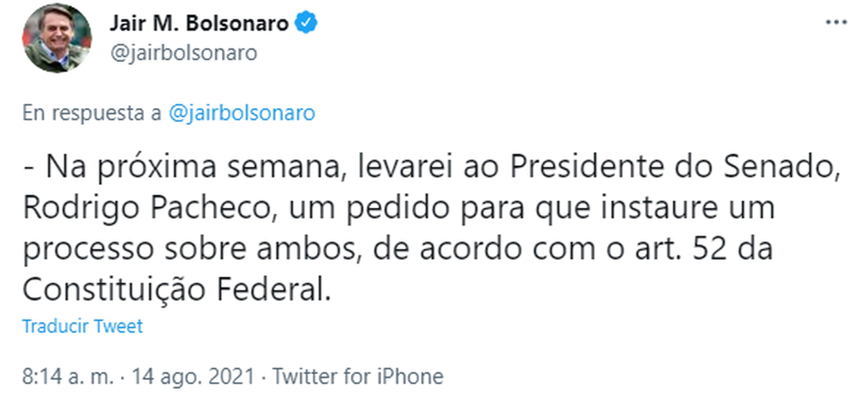Open the gray @jairbolsonaro handle below the name
Image resolution: width=868 pixels, height=403 pixels.
click(x=183, y=53)
